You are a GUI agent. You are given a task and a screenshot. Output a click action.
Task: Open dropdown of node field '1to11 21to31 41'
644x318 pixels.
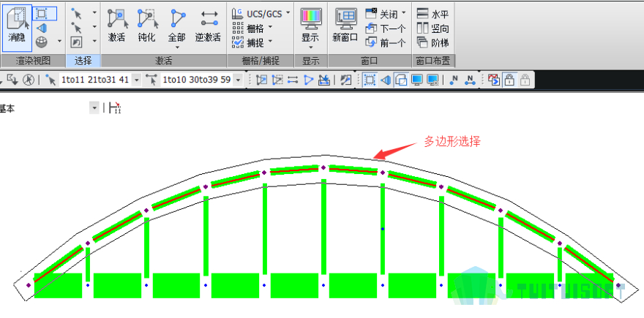(137, 80)
